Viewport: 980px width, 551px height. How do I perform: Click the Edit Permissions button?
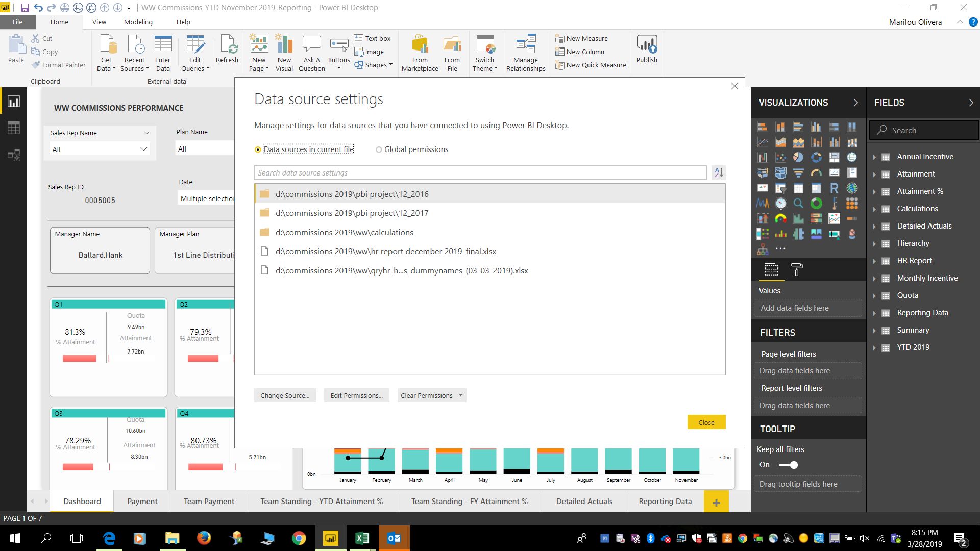356,395
